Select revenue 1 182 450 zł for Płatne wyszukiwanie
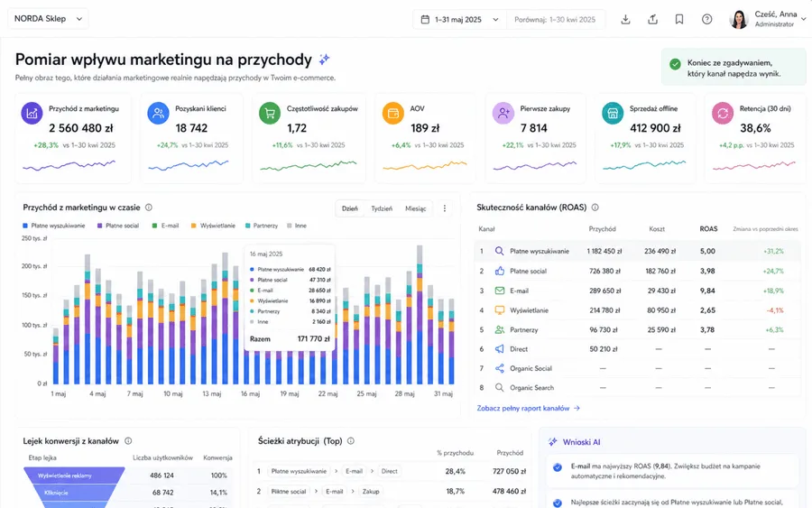Screen dimensions: 812x508 (x=604, y=251)
